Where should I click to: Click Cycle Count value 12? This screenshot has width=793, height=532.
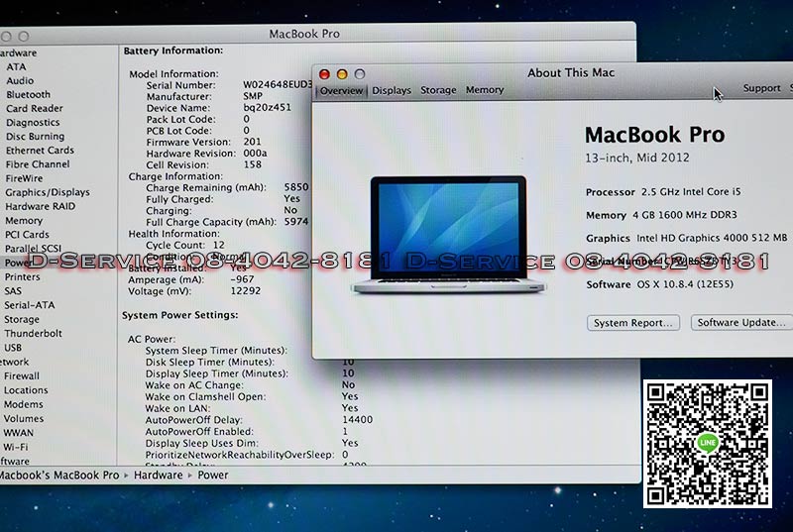pos(218,245)
